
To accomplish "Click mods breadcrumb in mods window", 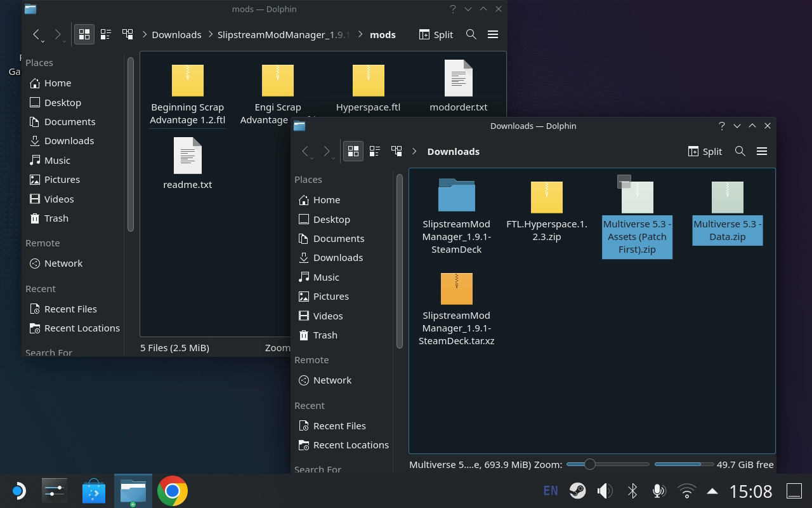I will pos(383,34).
